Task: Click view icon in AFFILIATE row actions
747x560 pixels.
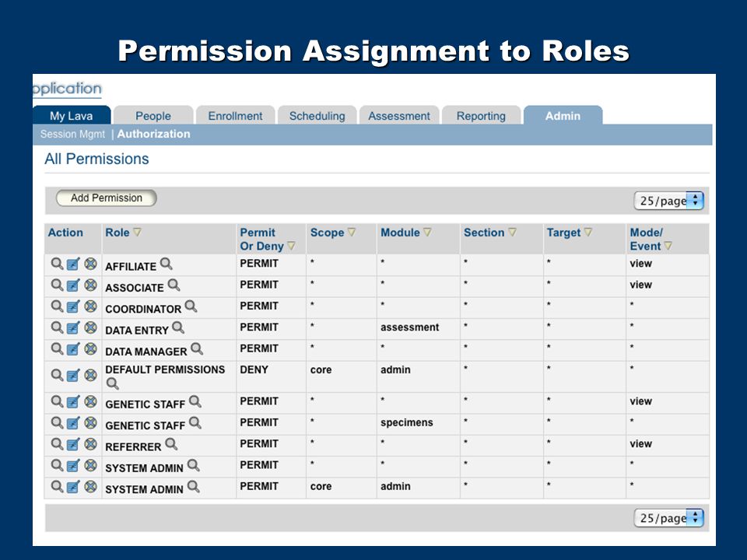Action: point(57,264)
